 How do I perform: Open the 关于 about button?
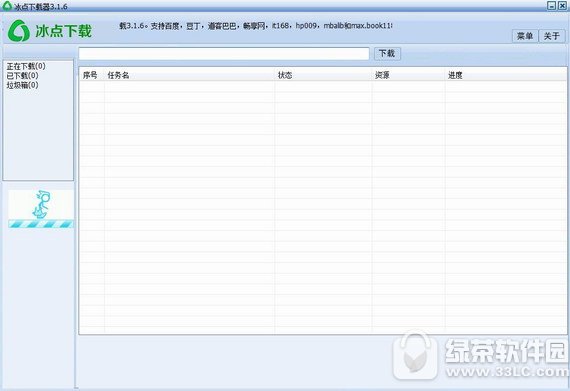pos(551,36)
